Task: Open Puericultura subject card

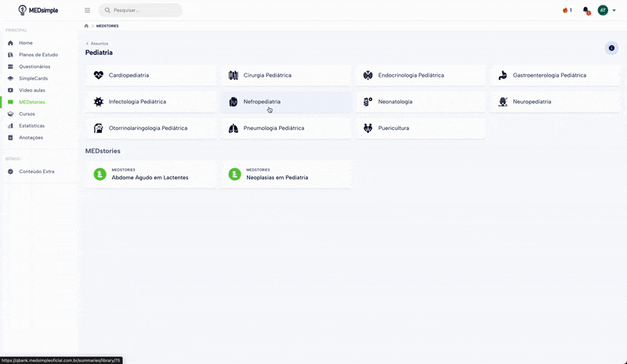Action: click(x=421, y=128)
